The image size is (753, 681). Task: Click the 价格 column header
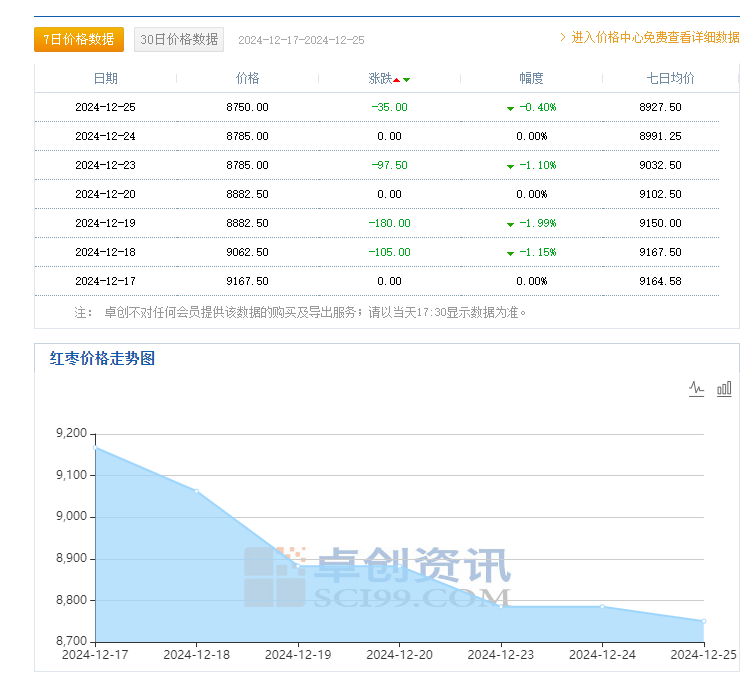tap(247, 78)
